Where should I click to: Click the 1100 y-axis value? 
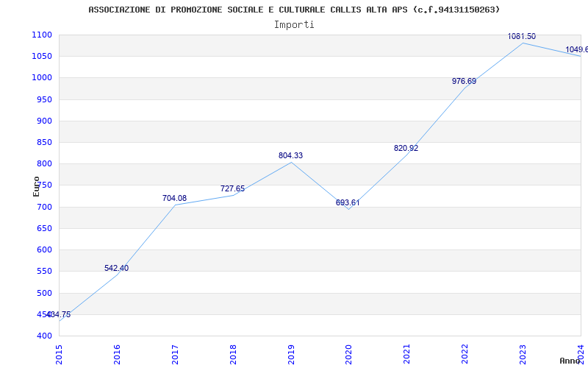[x=42, y=35]
